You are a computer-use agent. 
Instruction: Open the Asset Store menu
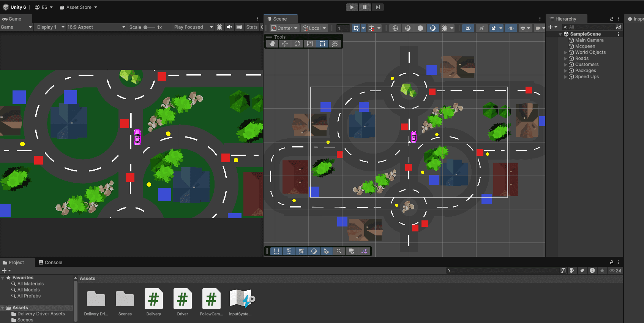pos(79,7)
